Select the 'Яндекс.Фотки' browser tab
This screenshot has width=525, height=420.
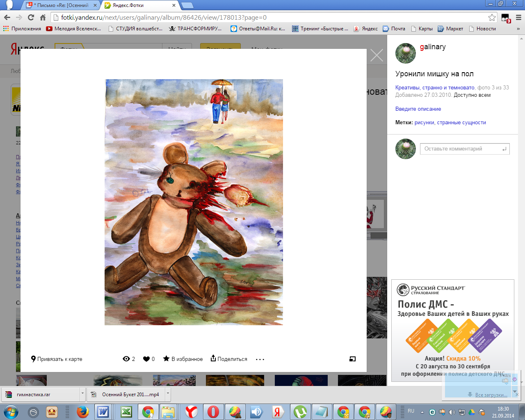click(x=140, y=5)
